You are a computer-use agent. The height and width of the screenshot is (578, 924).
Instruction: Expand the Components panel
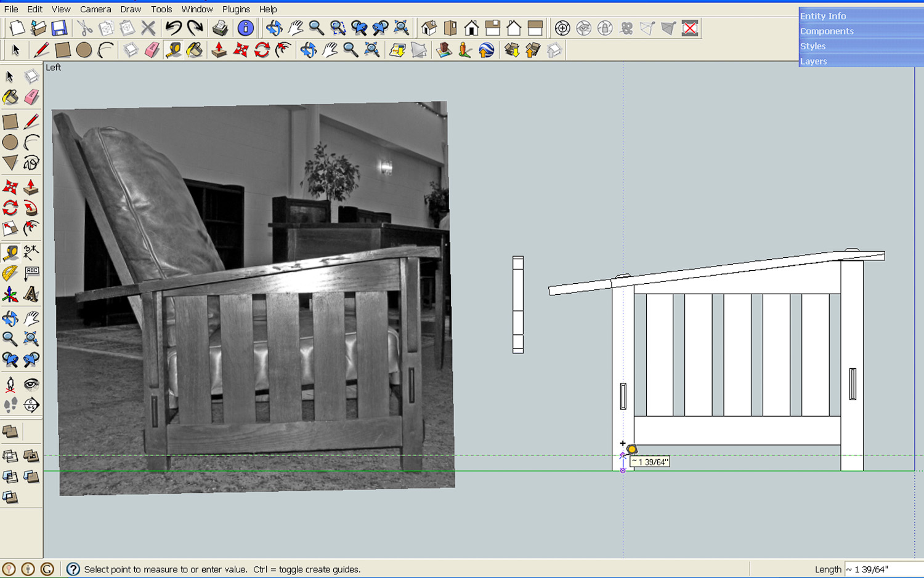click(x=861, y=31)
